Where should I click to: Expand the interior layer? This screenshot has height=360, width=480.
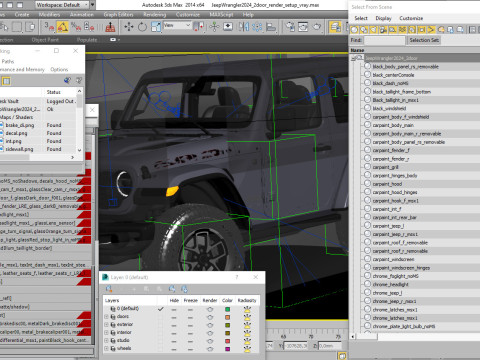pyautogui.click(x=107, y=332)
